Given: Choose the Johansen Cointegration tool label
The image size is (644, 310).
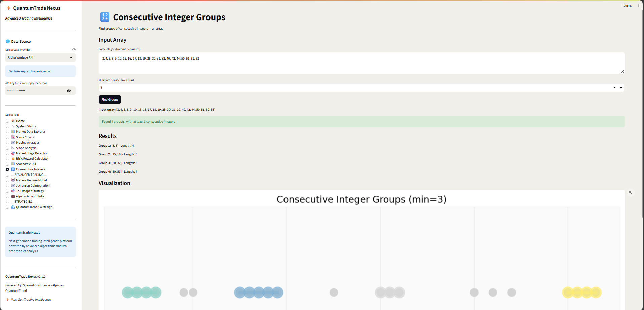Looking at the screenshot, I should pyautogui.click(x=33, y=186).
